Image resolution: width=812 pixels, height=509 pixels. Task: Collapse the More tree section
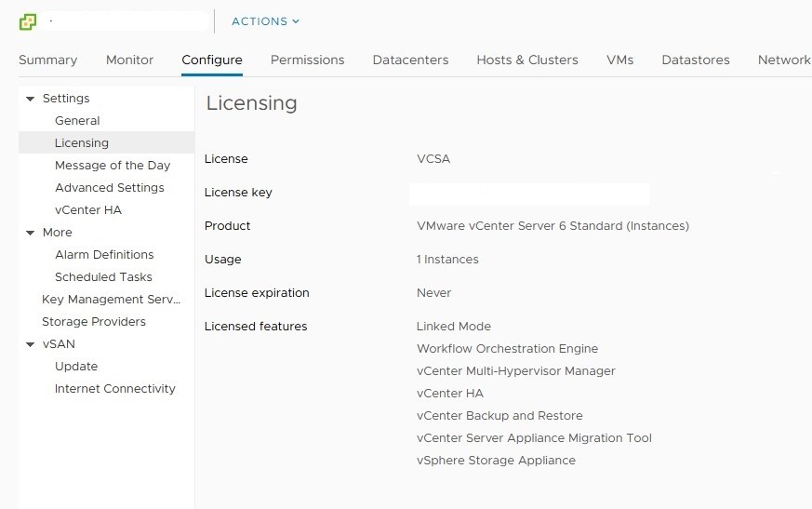pyautogui.click(x=31, y=233)
